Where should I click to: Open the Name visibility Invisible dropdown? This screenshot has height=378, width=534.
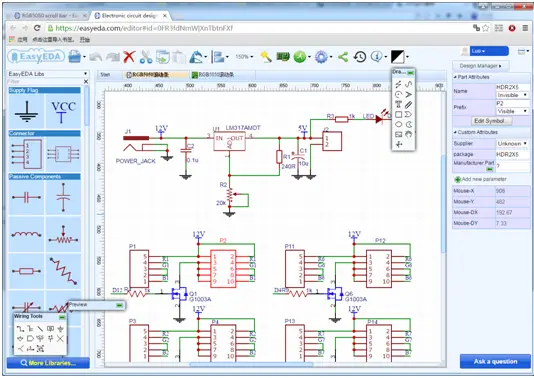(512, 95)
